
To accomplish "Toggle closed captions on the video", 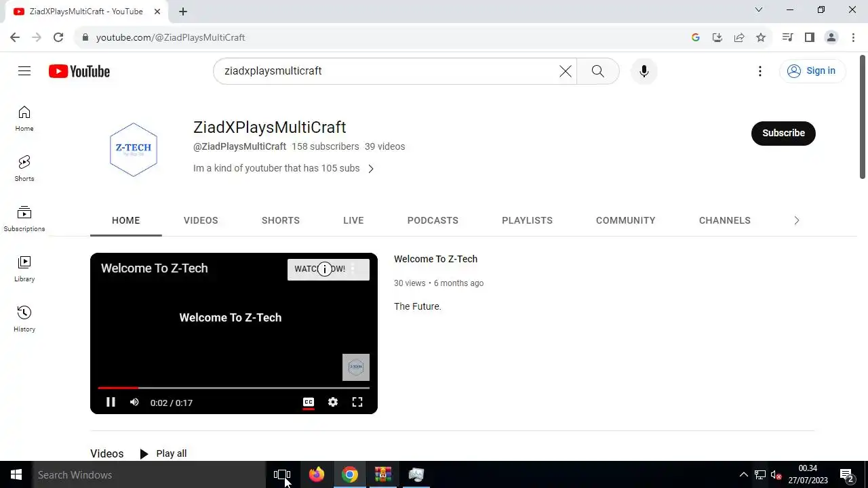I will click(309, 402).
